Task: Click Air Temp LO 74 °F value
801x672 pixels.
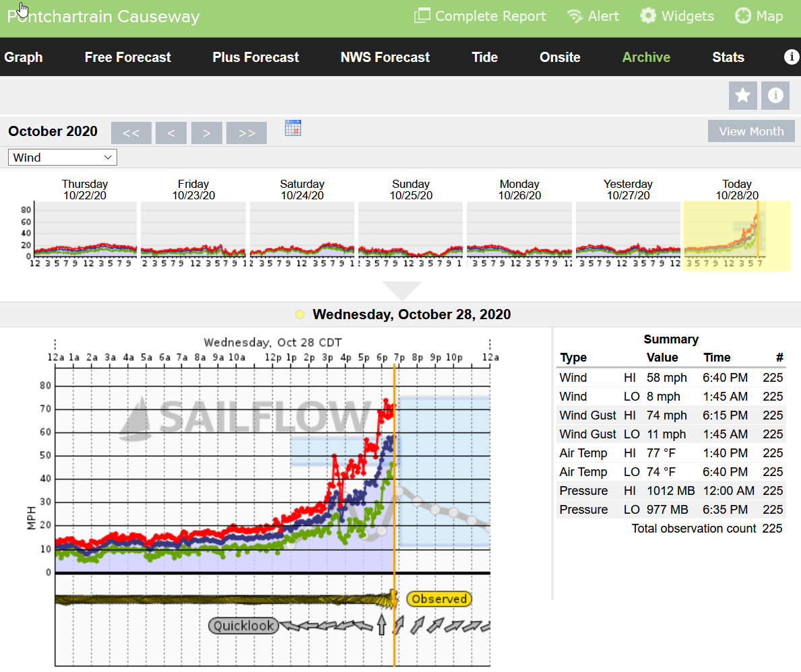Action: 661,472
